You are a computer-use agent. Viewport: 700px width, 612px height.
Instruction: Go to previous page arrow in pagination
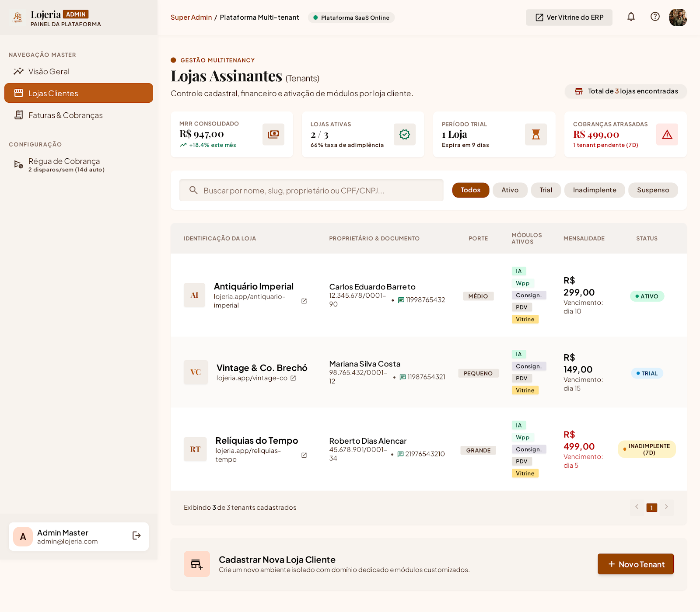(x=637, y=507)
